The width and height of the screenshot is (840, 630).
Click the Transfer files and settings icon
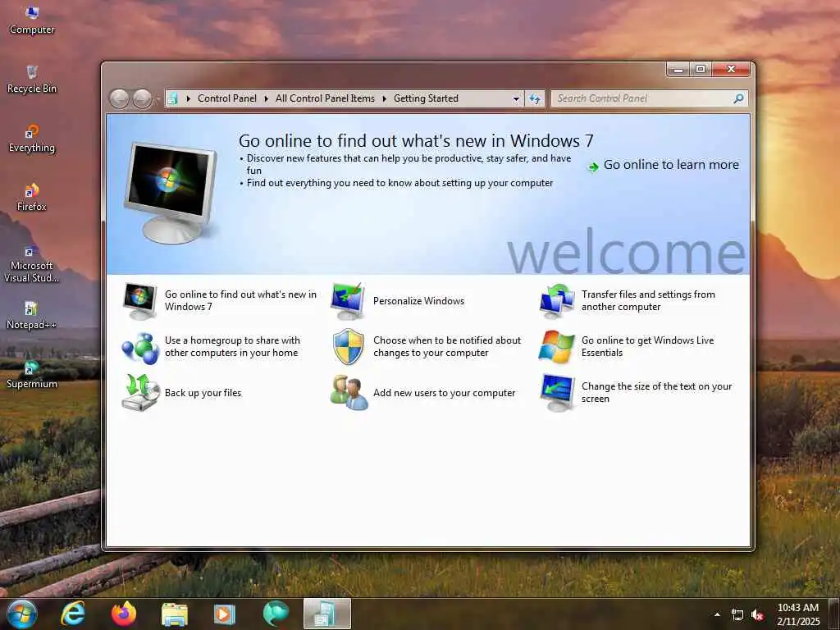click(557, 301)
